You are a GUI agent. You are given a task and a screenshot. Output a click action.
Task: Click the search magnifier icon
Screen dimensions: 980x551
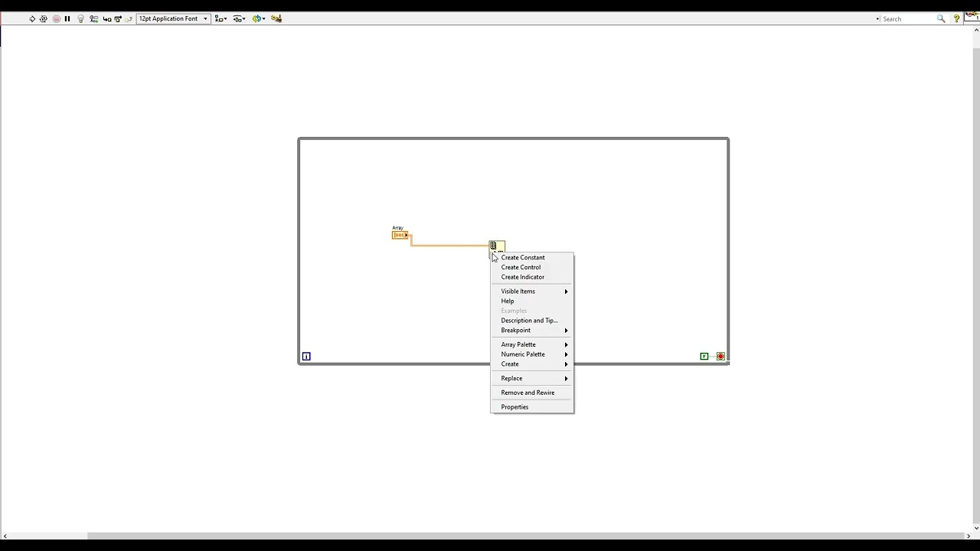click(x=941, y=18)
